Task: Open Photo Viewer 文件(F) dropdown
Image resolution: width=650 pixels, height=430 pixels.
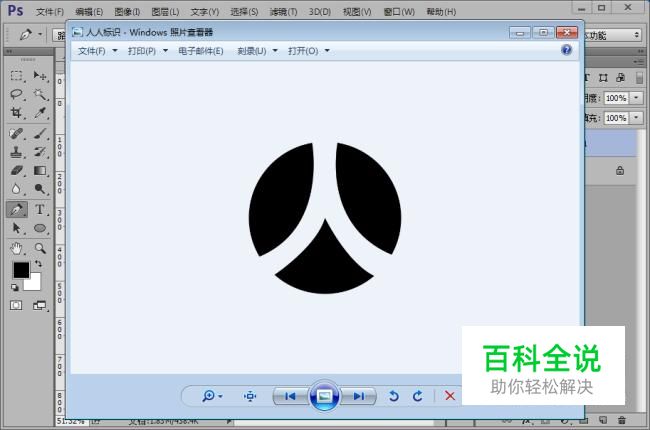Action: (97, 51)
